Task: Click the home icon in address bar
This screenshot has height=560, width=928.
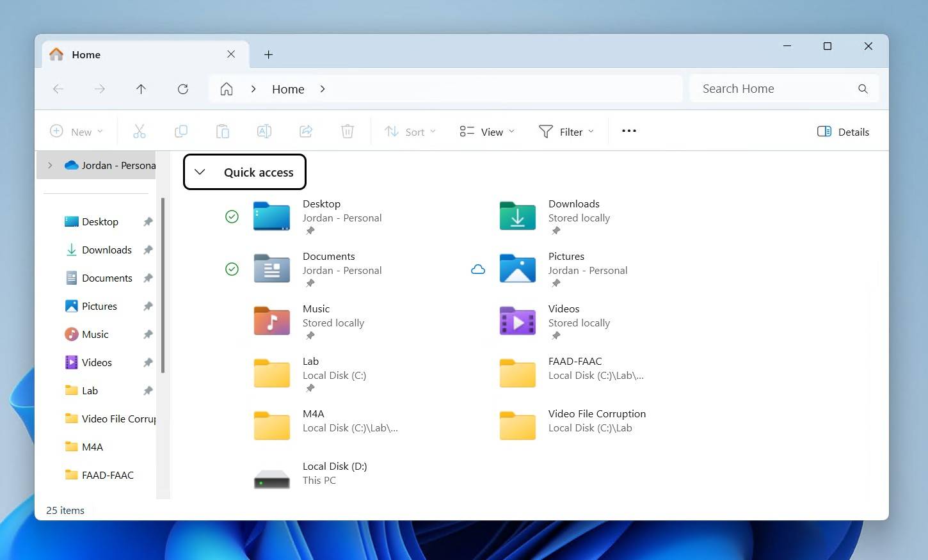Action: 227,89
